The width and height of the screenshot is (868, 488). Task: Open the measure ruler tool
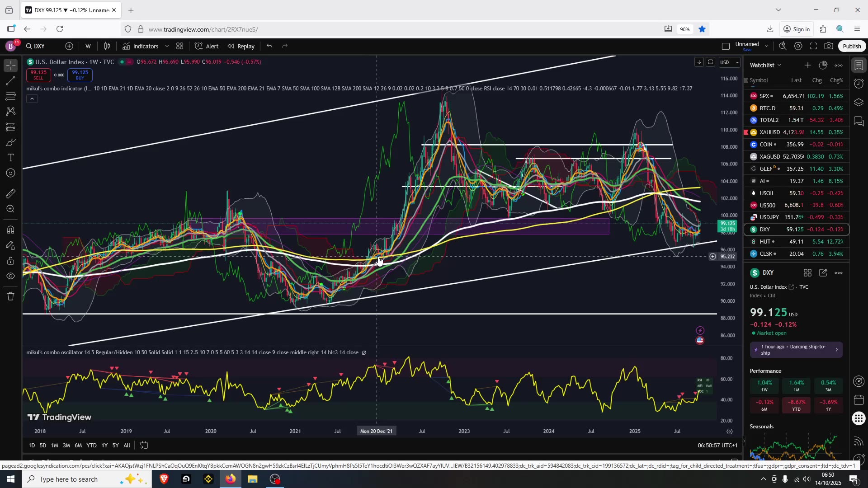point(11,194)
